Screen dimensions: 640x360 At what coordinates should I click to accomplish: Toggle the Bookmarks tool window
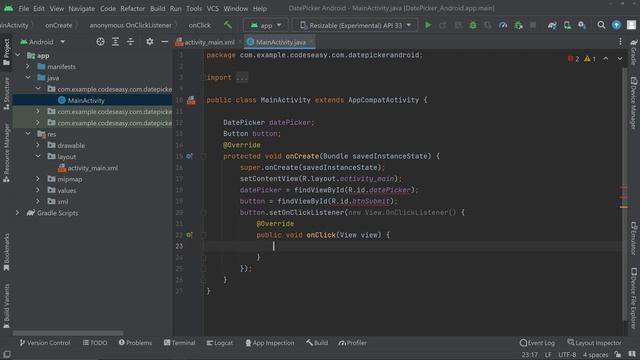7,252
